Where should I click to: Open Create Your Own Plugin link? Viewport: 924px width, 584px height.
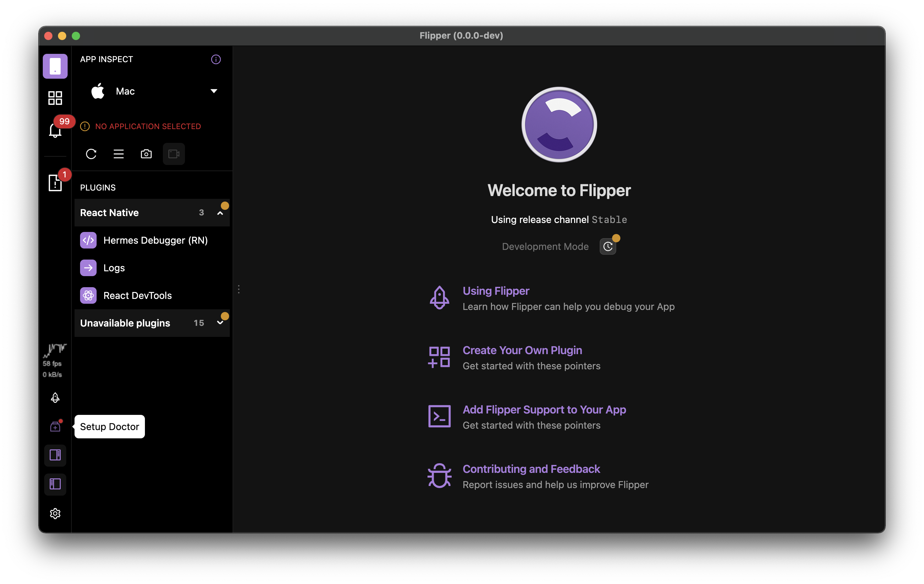[x=522, y=350]
